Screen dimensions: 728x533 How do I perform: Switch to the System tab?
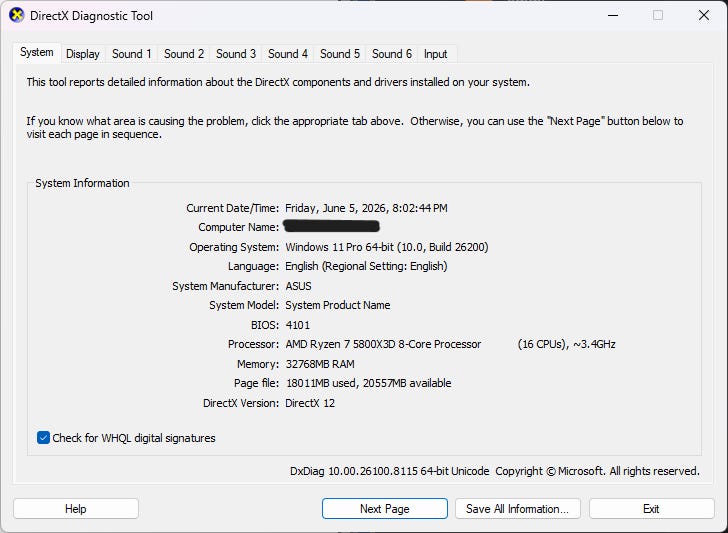pos(37,52)
